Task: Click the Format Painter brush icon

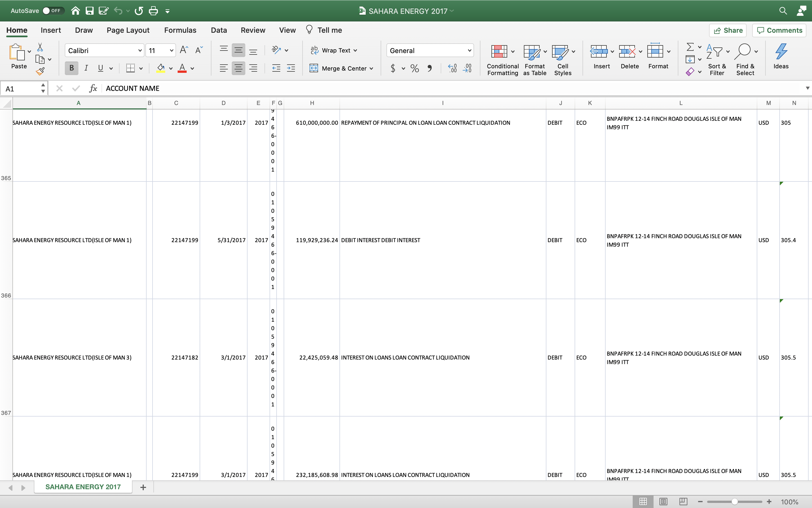Action: [x=40, y=71]
